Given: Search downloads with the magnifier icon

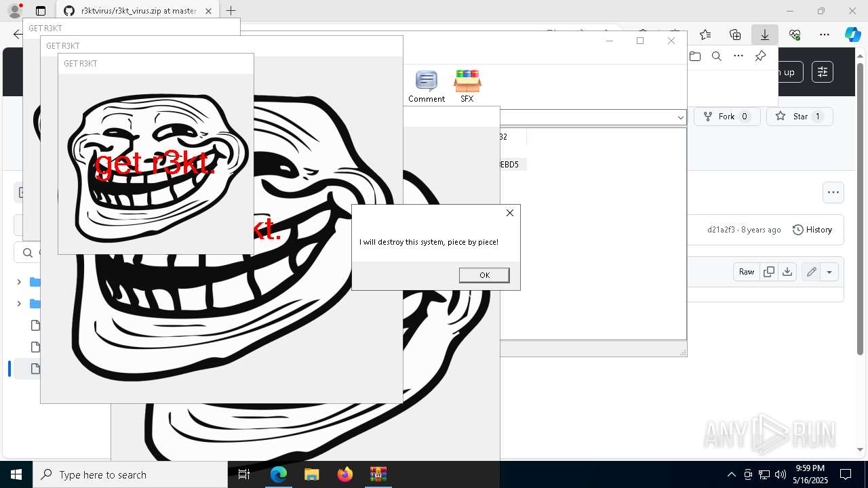Looking at the screenshot, I should (717, 56).
